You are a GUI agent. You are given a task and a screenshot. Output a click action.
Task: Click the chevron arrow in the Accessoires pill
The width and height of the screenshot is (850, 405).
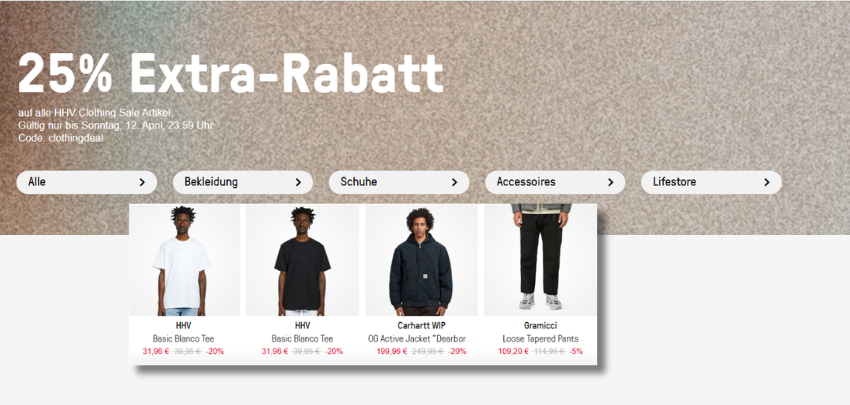(610, 182)
